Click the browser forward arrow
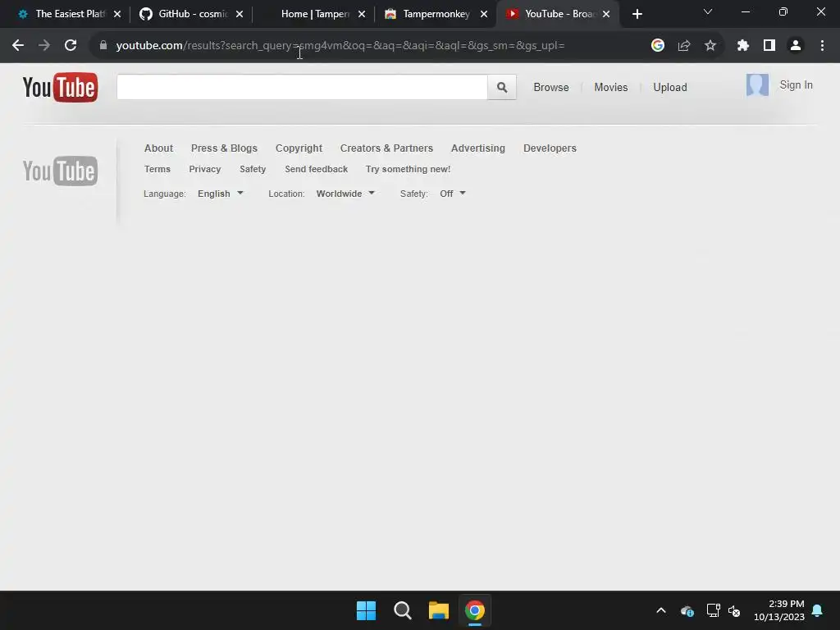Image resolution: width=840 pixels, height=630 pixels. (x=44, y=46)
